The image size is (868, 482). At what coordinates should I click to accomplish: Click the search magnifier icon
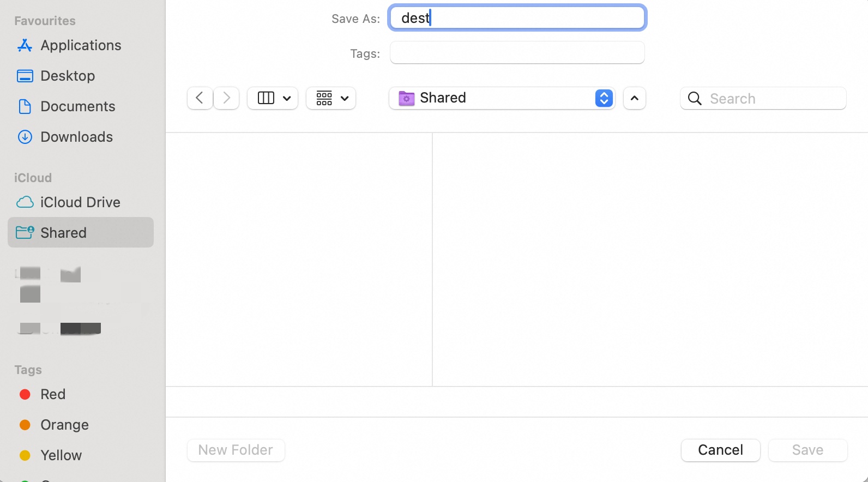point(695,99)
